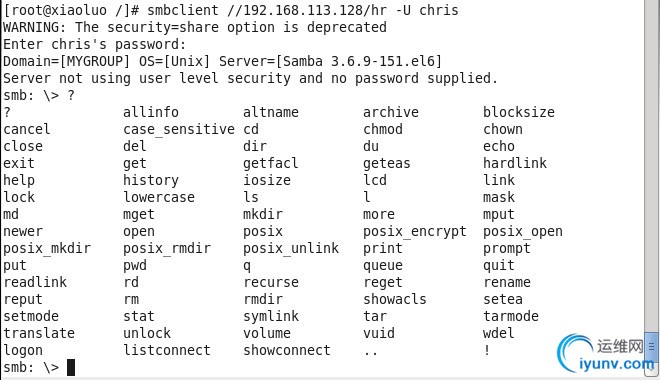Click the 'symlink' command text
This screenshot has width=660, height=380.
click(271, 316)
